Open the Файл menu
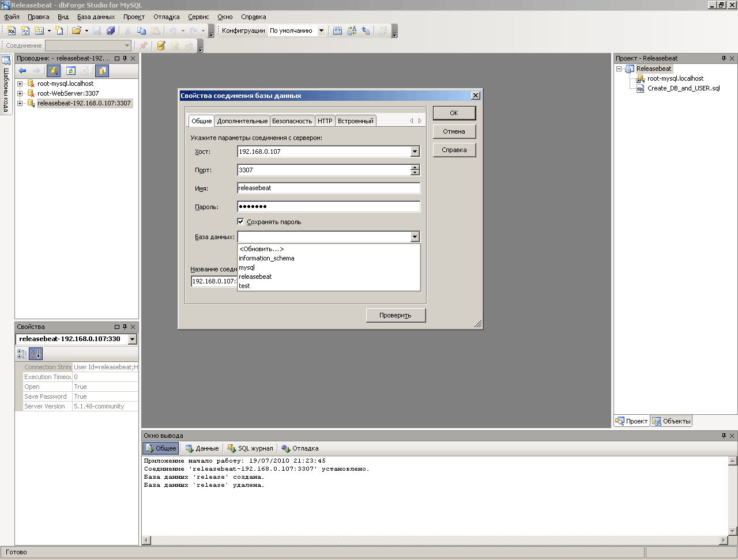Image resolution: width=738 pixels, height=560 pixels. coord(12,17)
